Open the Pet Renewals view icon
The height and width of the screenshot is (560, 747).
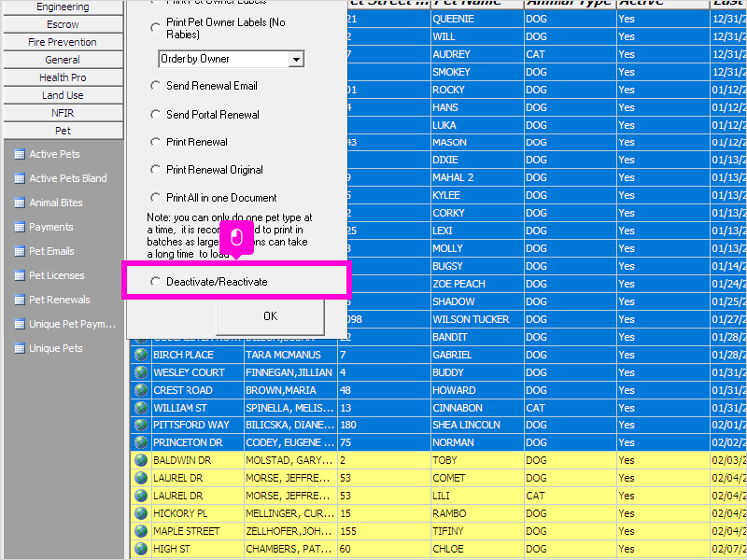click(20, 300)
